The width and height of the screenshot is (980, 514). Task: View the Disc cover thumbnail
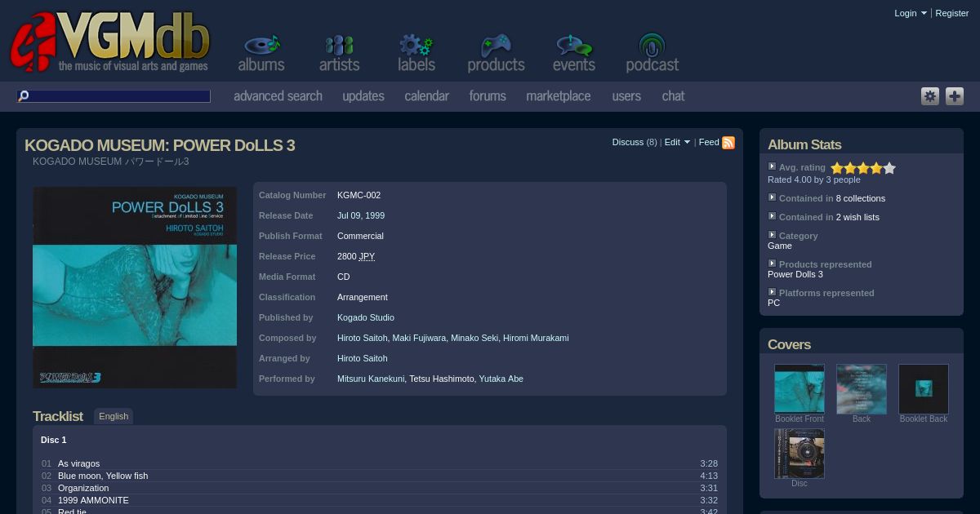(800, 453)
